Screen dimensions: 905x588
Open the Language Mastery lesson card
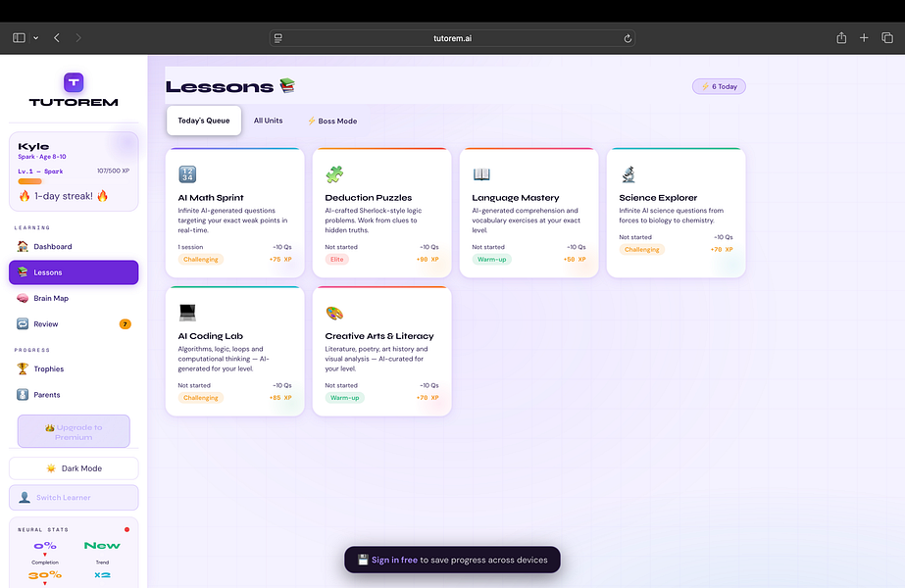tap(529, 213)
